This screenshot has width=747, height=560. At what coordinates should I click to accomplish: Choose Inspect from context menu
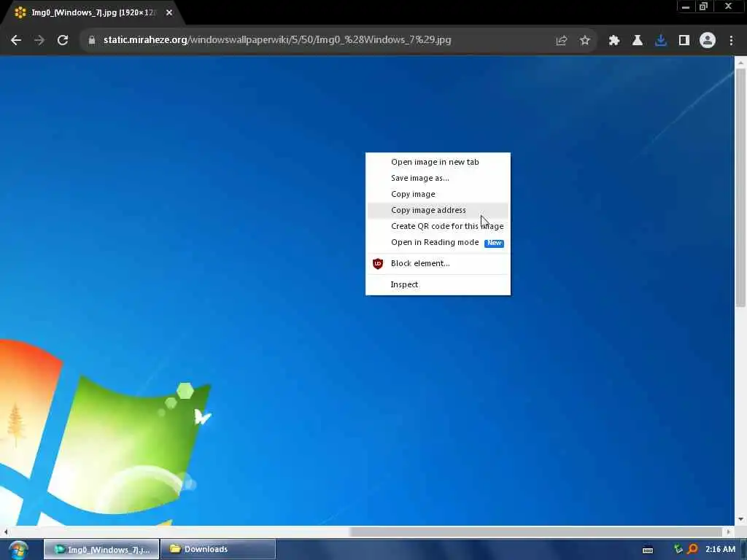click(438, 284)
